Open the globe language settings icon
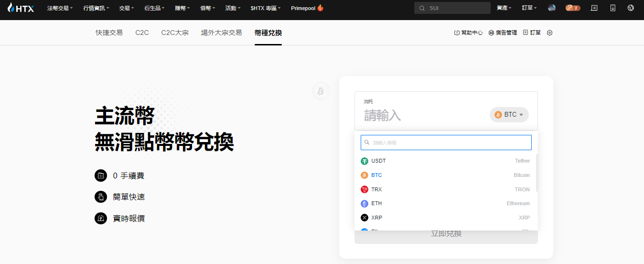 point(631,8)
